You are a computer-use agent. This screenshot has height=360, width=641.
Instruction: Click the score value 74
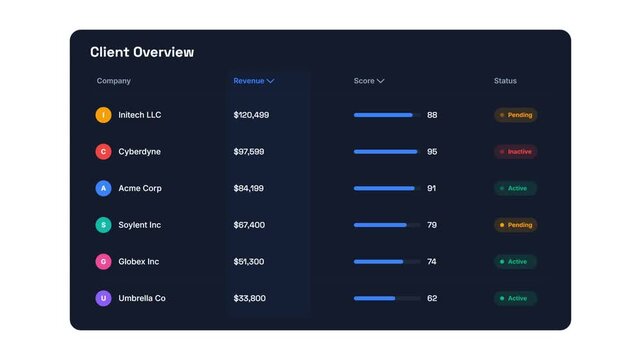point(432,262)
